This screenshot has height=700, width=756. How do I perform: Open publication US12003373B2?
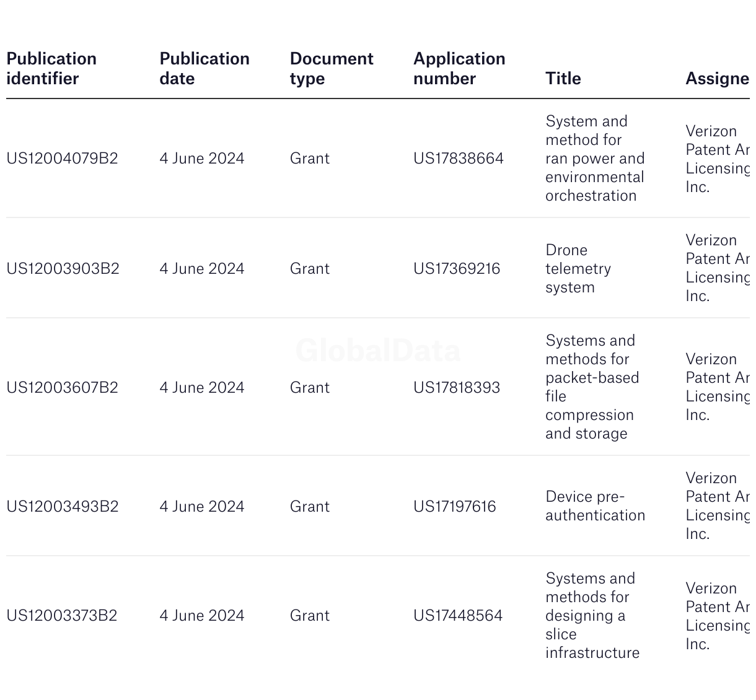coord(61,616)
